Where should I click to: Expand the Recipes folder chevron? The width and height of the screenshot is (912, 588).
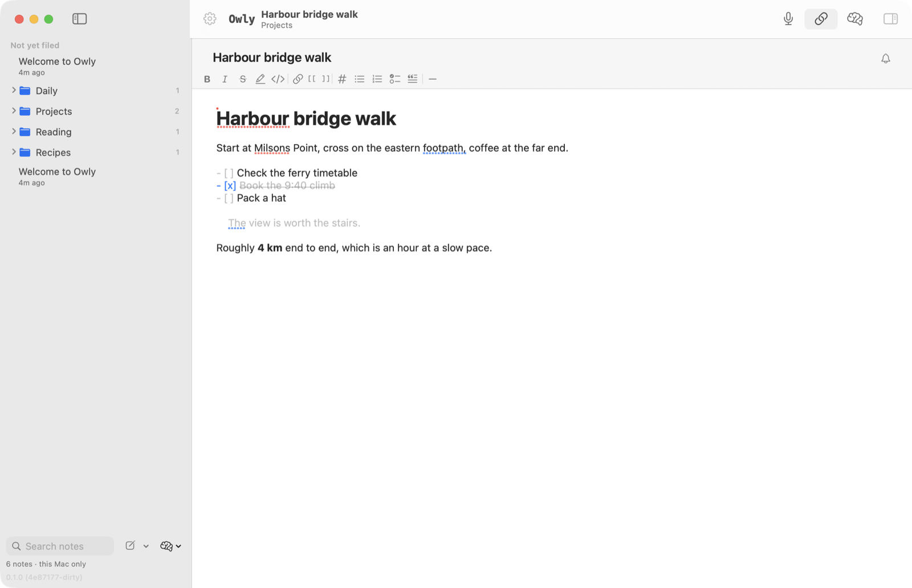pos(14,152)
